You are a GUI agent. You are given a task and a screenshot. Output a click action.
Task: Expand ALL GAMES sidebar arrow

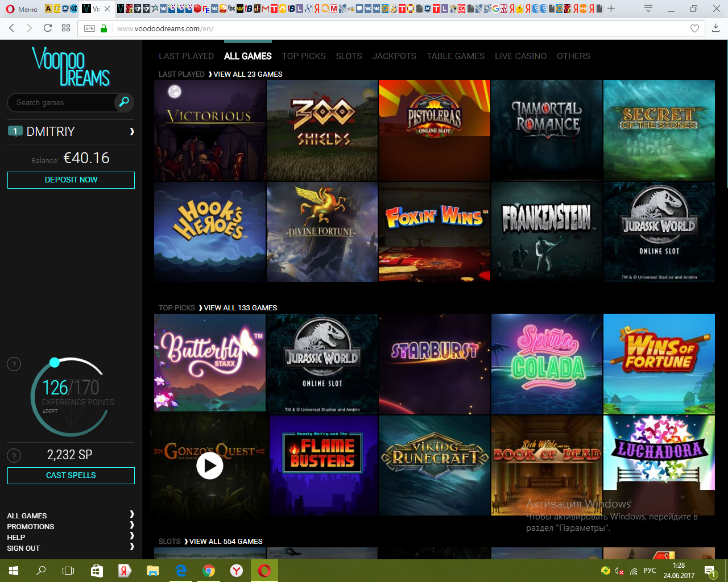click(132, 514)
